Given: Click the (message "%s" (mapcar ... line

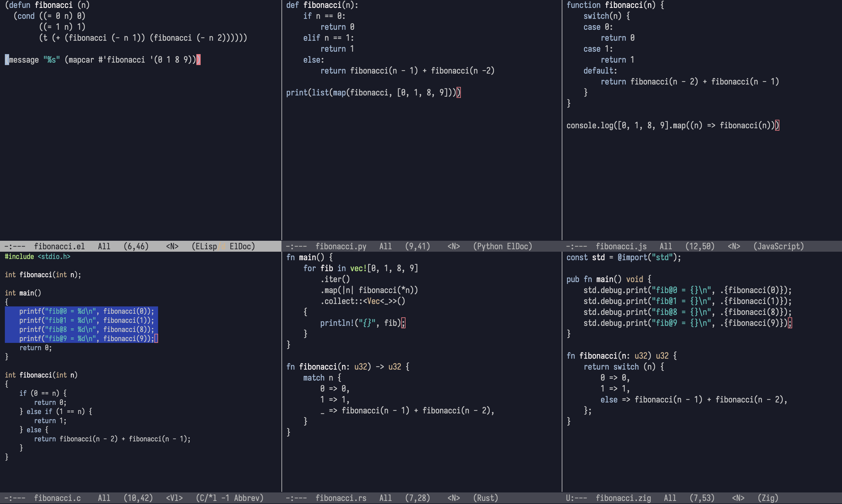Looking at the screenshot, I should [x=102, y=60].
